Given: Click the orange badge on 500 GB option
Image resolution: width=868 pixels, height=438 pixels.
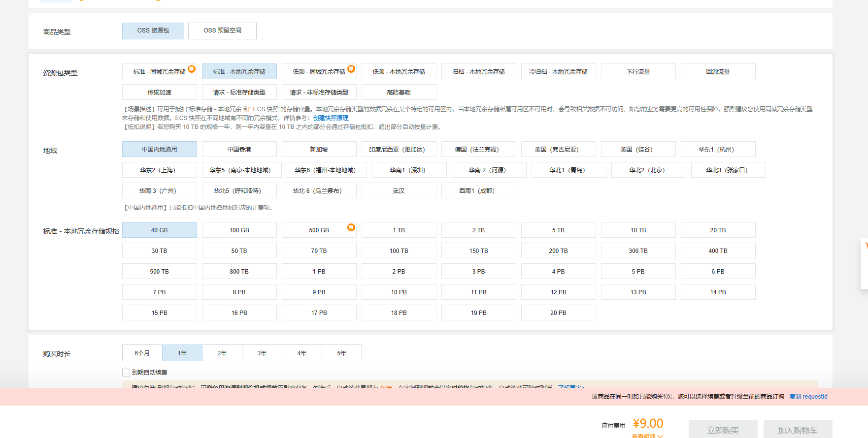Looking at the screenshot, I should pos(351,227).
